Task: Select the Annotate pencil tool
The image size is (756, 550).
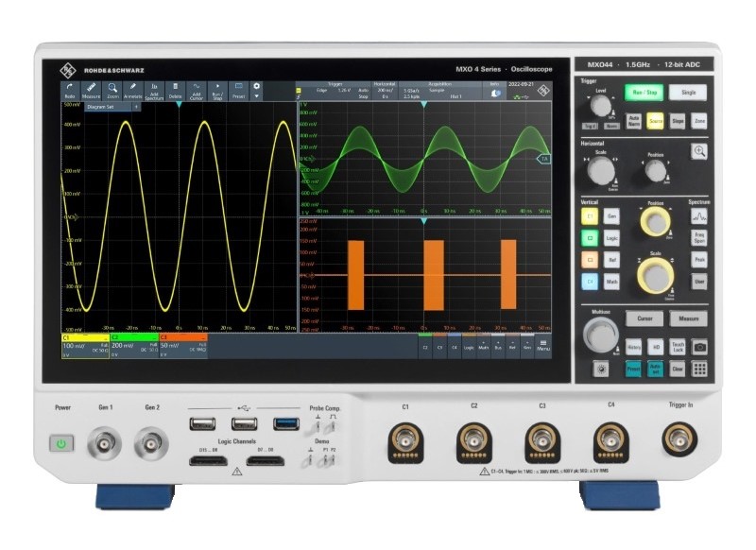Action: coord(133,90)
